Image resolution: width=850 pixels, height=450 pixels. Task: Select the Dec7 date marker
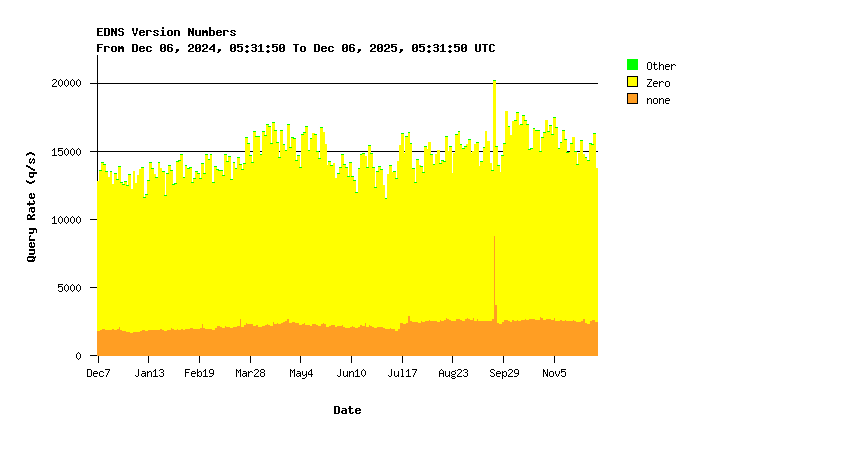click(98, 373)
